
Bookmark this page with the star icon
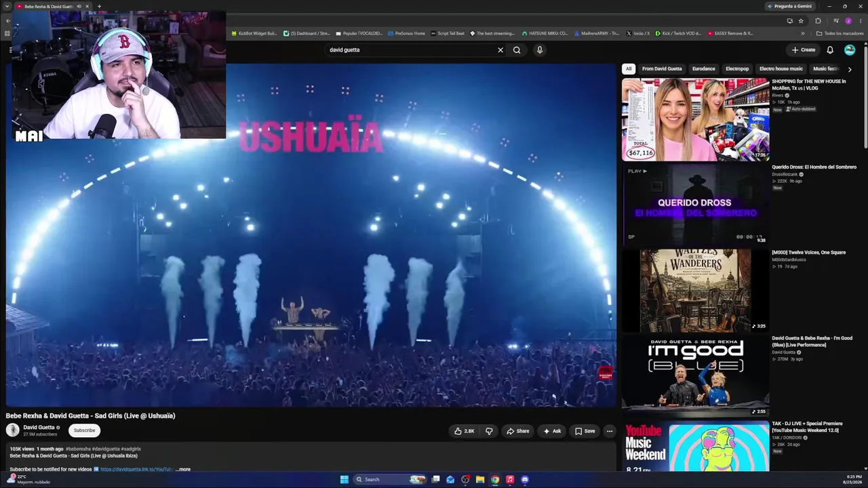click(x=801, y=21)
